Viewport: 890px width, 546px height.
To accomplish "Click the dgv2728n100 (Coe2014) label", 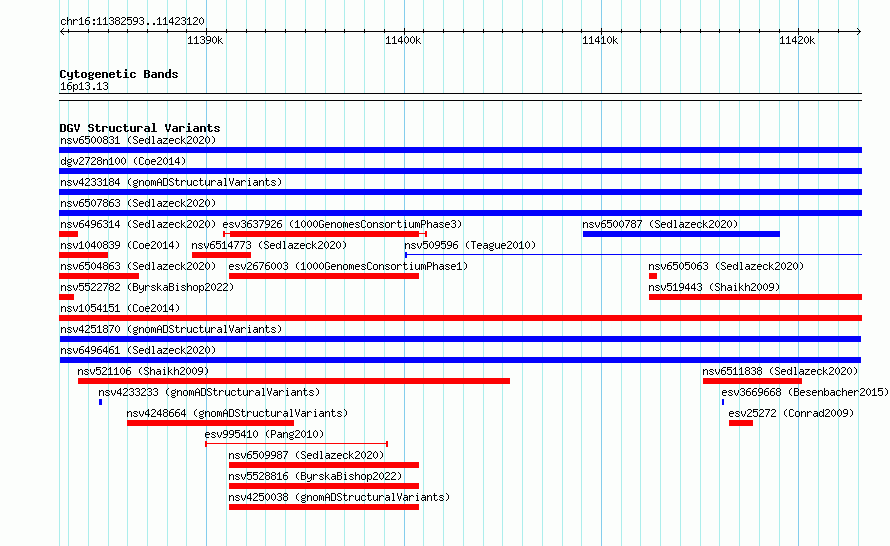I will pyautogui.click(x=123, y=161).
